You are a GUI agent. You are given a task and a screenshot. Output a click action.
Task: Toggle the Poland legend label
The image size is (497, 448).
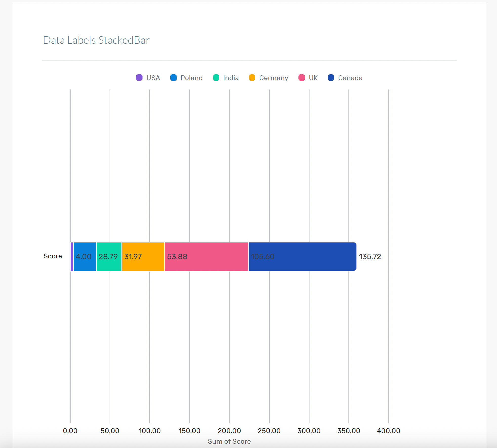[192, 78]
